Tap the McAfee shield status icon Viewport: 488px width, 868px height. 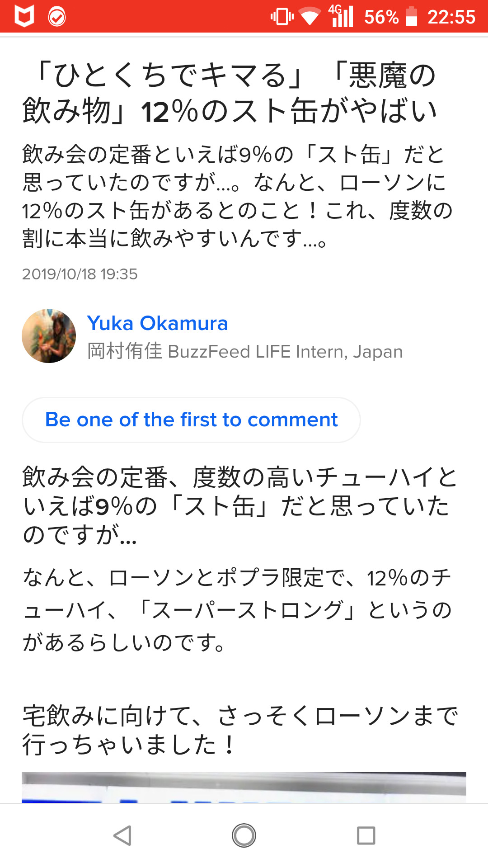pos(24,17)
